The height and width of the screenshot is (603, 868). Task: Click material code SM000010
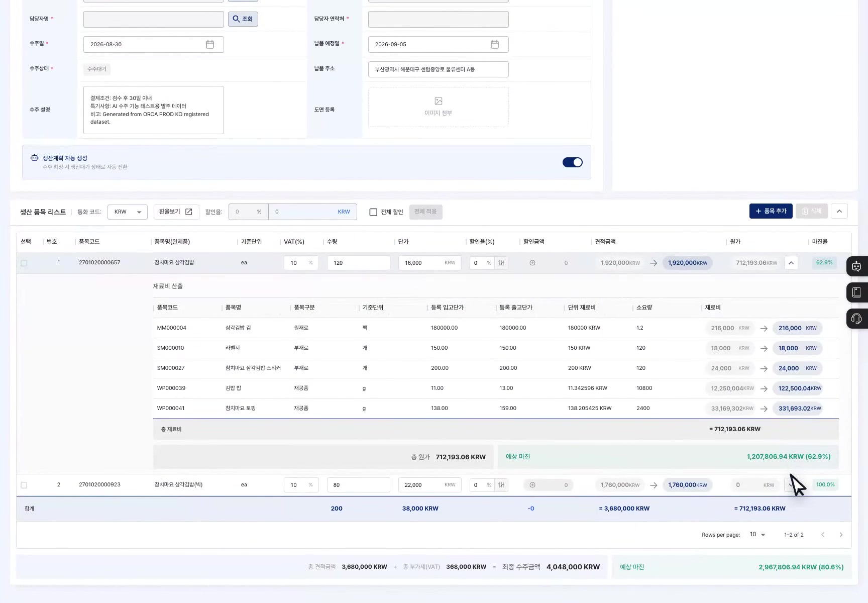click(171, 348)
